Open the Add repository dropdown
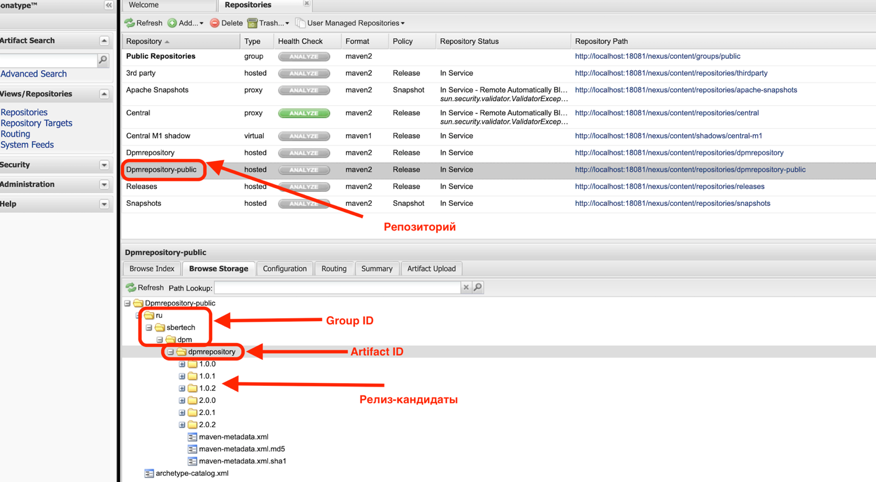Image resolution: width=876 pixels, height=482 pixels. coord(186,23)
